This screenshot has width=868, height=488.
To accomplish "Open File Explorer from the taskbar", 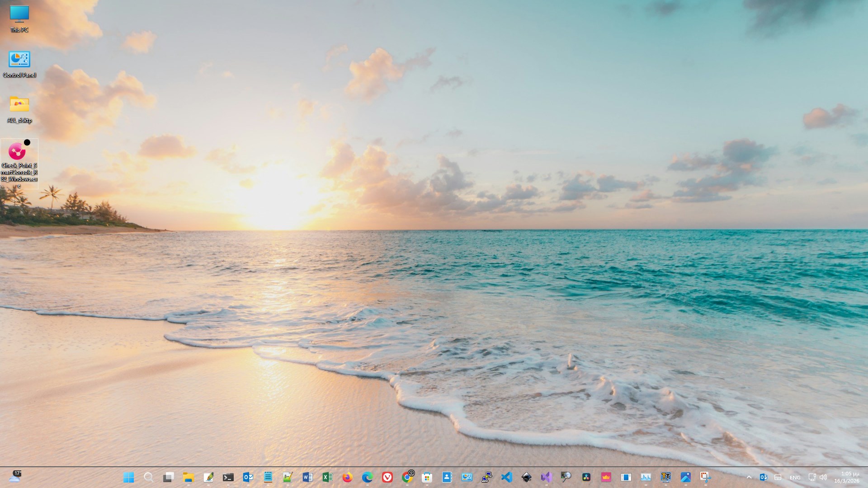I will (x=188, y=477).
